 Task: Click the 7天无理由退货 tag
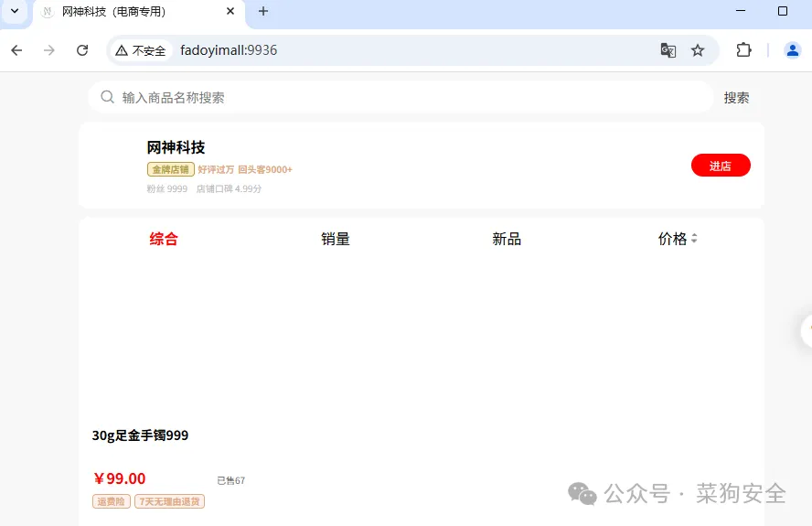tap(169, 501)
